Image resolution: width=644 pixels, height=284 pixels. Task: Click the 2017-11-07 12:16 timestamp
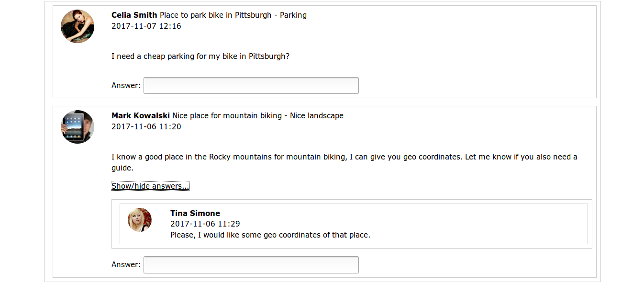[146, 26]
